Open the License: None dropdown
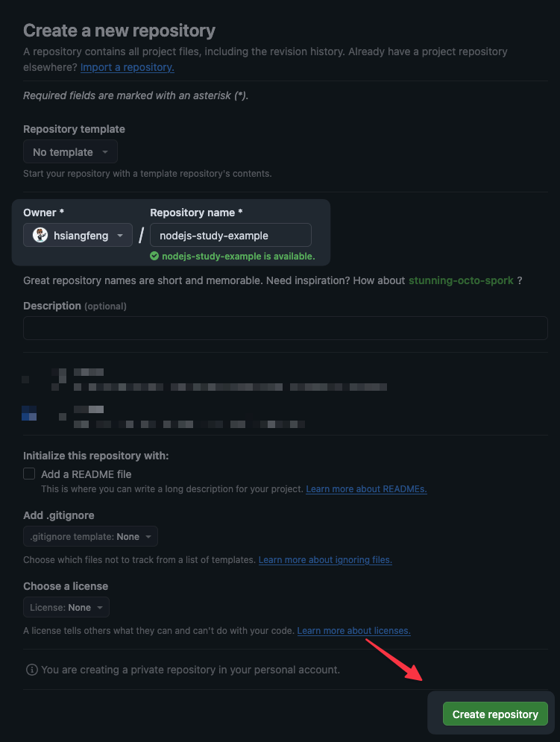The image size is (560, 742). 66,608
